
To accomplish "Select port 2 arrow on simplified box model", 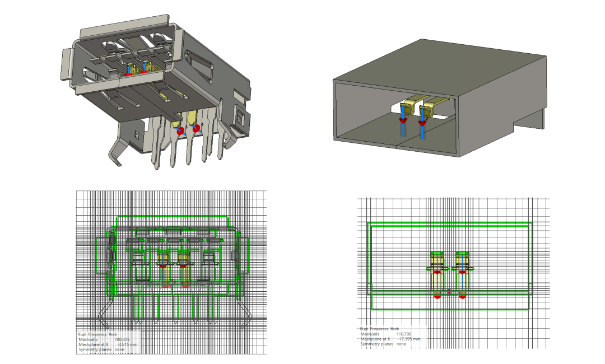I will (422, 123).
